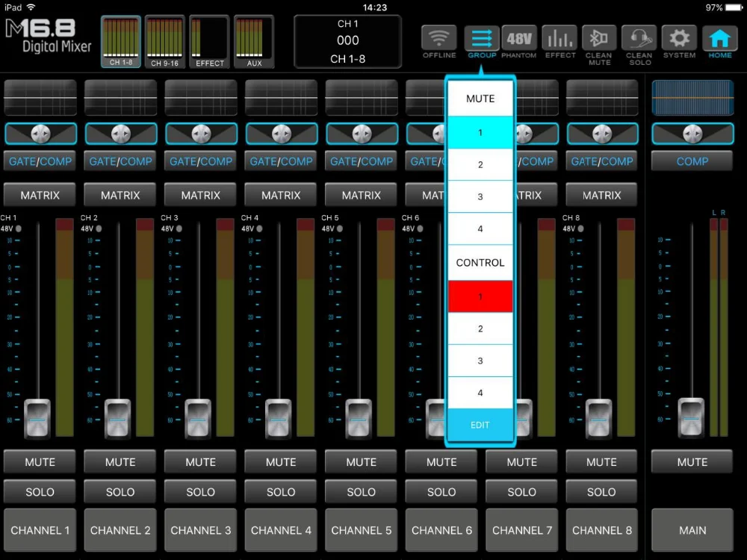Viewport: 747px width, 560px height.
Task: Select control group 4 in the popup
Action: click(480, 393)
